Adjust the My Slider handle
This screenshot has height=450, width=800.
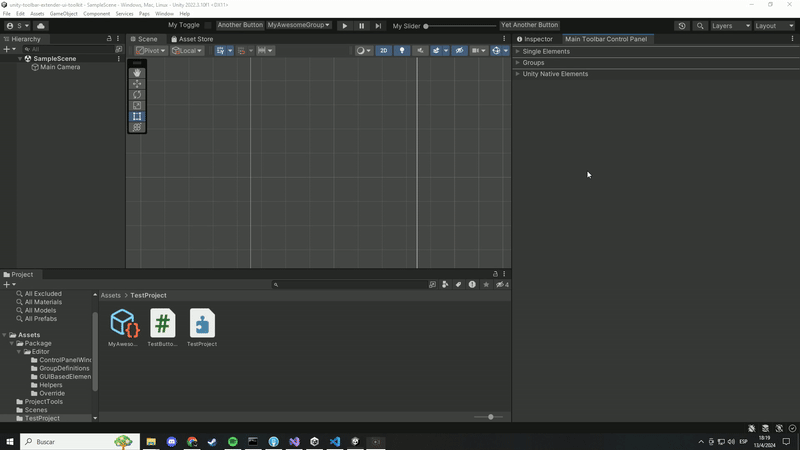click(426, 26)
